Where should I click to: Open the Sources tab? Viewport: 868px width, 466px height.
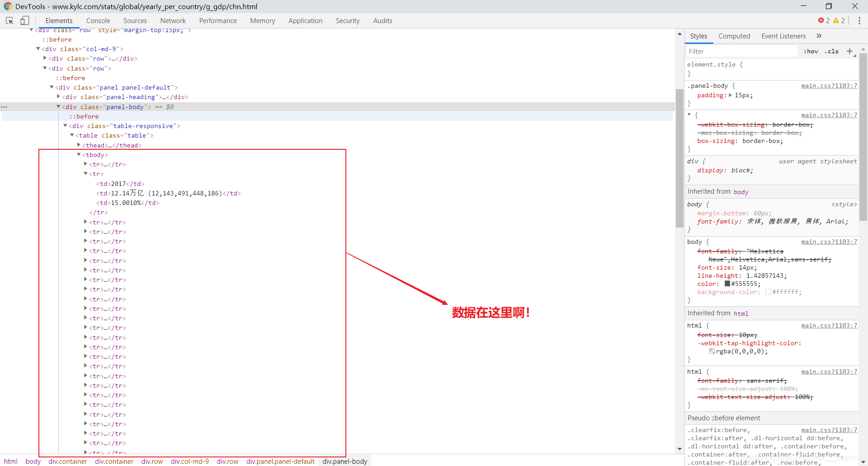tap(135, 21)
